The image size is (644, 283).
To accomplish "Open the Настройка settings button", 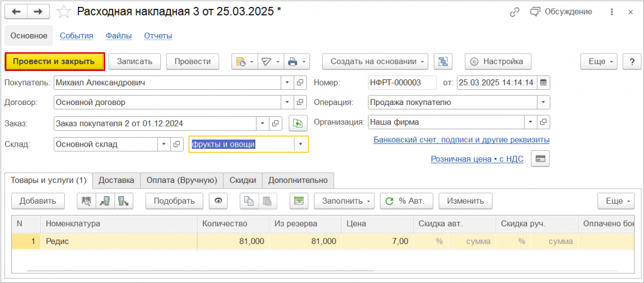I will coord(497,61).
